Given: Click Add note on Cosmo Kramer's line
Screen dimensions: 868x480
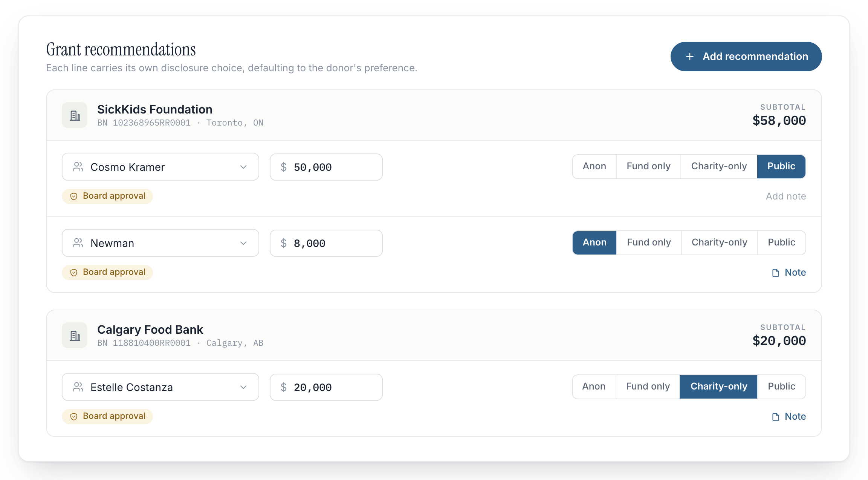Looking at the screenshot, I should (x=786, y=196).
